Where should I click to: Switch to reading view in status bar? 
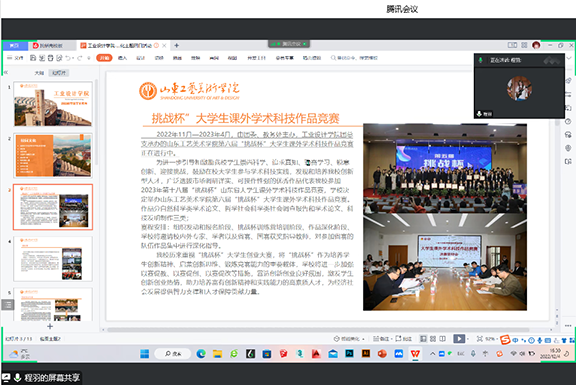pos(443,338)
